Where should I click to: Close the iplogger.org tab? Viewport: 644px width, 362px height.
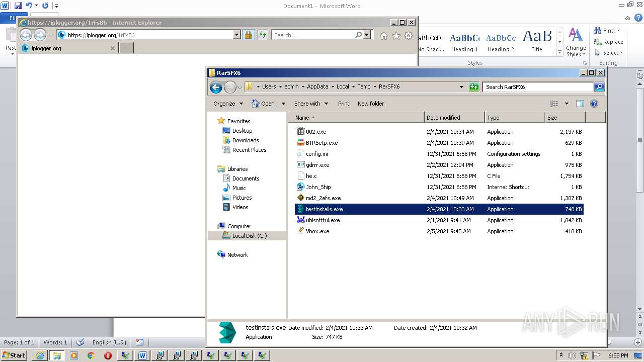[x=113, y=48]
